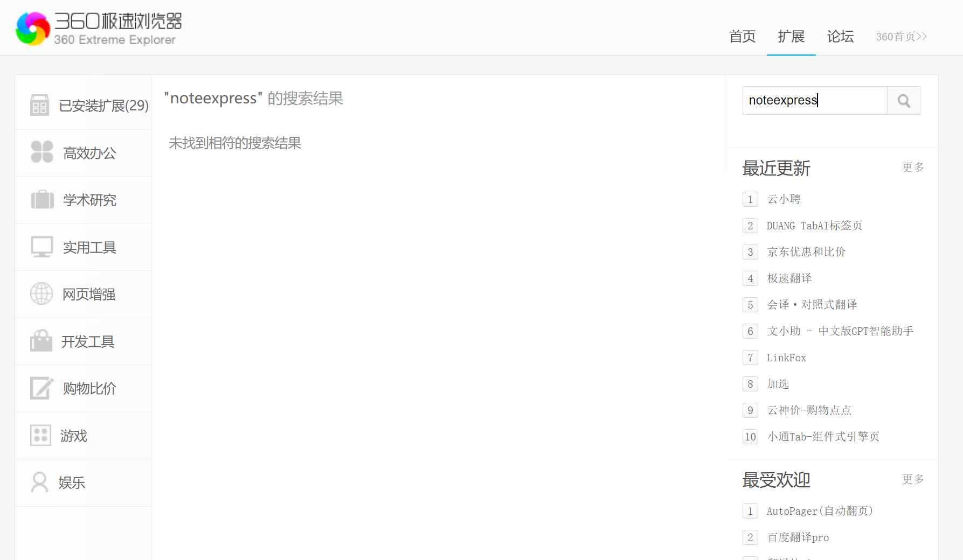The height and width of the screenshot is (560, 963).
Task: Select the 高效办公 category
Action: coord(83,153)
